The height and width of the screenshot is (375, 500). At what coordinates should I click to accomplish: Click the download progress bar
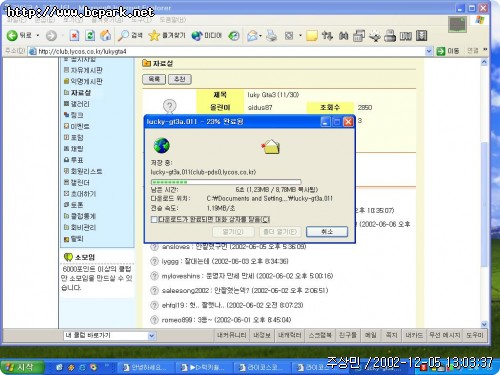(226, 182)
